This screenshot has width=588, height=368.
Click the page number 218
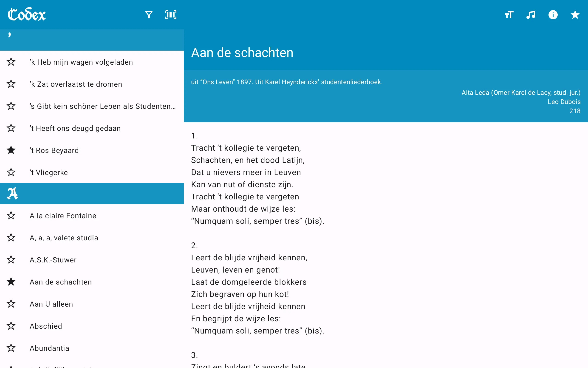pos(575,111)
